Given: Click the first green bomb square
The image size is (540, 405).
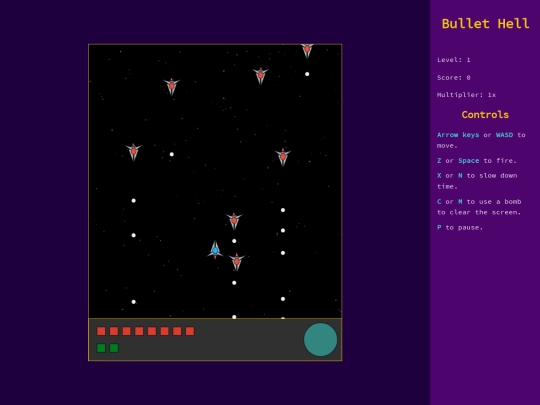Looking at the screenshot, I should pos(101,348).
